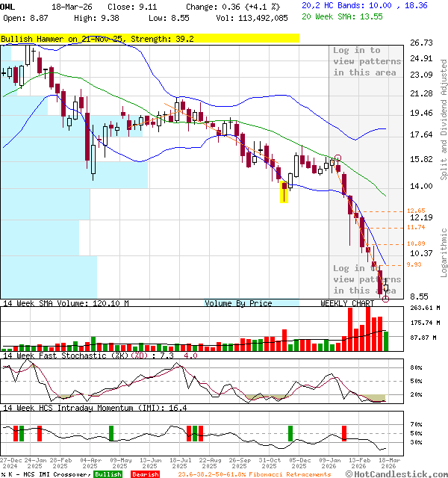Click the OWL ticker symbol
Image resolution: width=448 pixels, height=478 pixels.
coord(7,6)
